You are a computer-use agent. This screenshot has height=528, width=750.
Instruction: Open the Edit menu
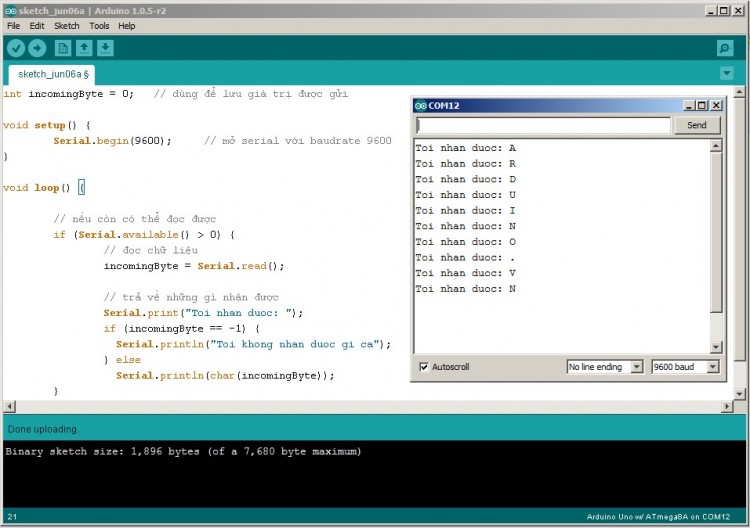tap(37, 26)
